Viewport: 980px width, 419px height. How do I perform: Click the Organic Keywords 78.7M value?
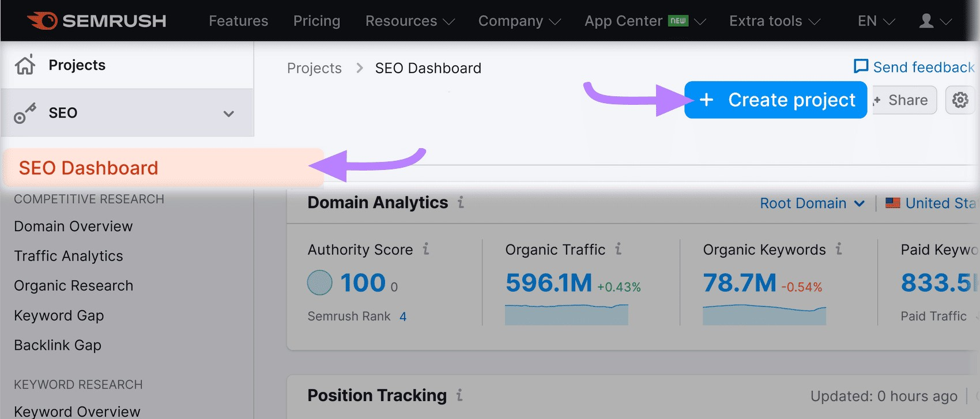(740, 282)
